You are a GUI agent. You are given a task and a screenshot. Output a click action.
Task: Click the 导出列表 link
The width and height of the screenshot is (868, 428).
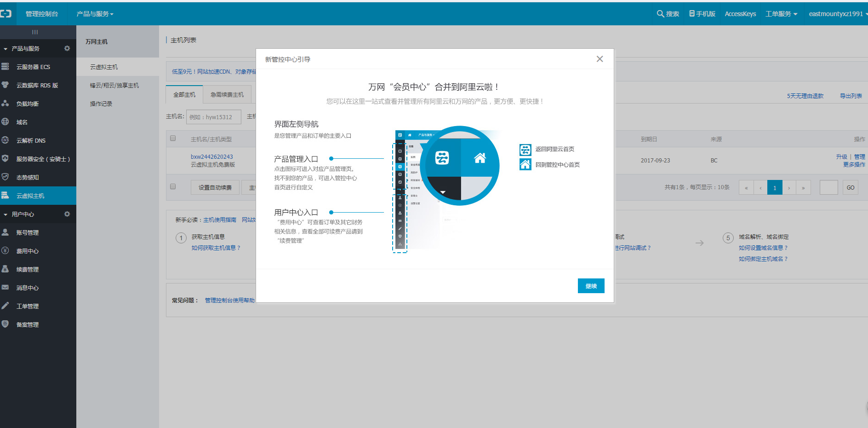[x=851, y=96]
